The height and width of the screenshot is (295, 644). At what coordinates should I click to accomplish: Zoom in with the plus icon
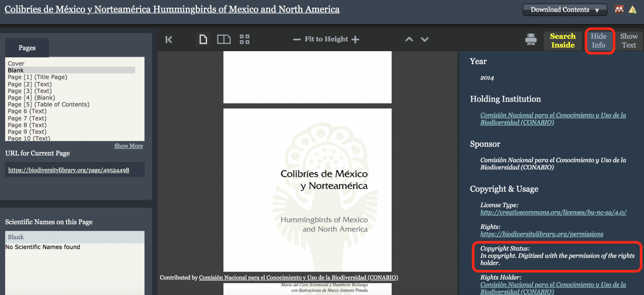point(355,39)
